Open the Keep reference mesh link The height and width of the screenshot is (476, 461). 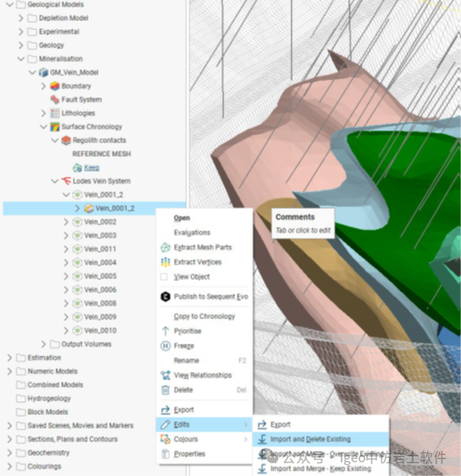pyautogui.click(x=92, y=168)
